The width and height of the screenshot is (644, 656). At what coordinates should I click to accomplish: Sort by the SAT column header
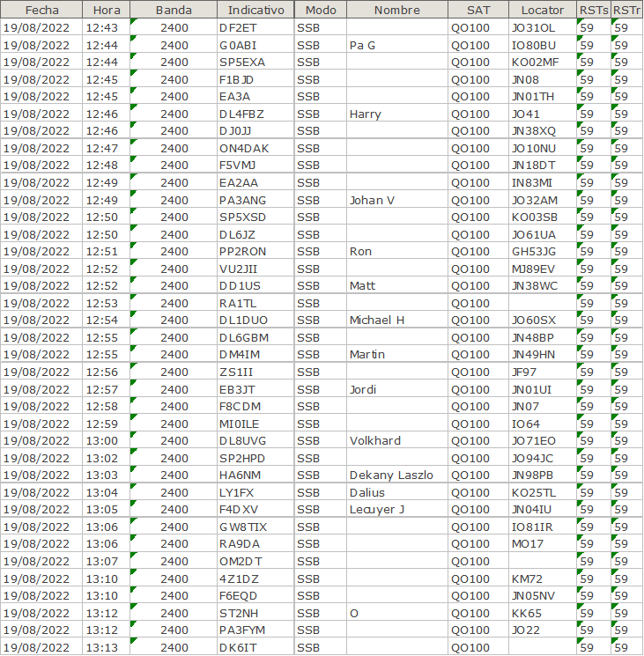477,10
